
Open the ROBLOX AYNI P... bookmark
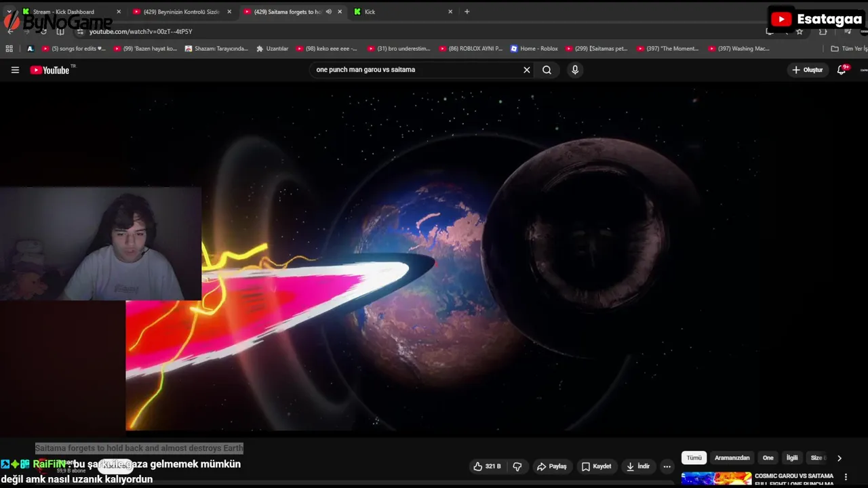(471, 49)
